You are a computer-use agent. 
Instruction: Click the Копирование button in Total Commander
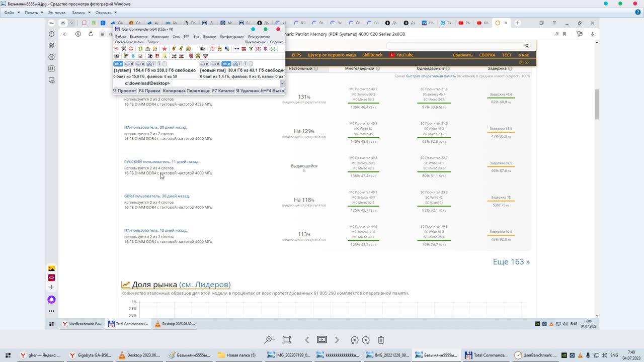pos(174,91)
